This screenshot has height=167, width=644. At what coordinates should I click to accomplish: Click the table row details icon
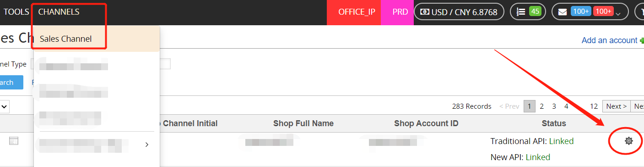[14, 141]
